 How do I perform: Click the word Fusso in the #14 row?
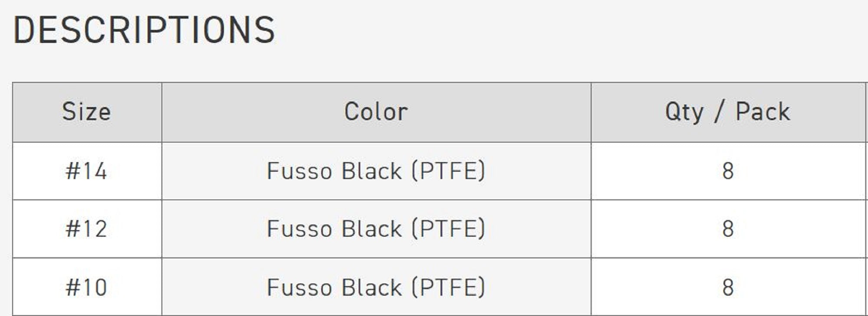click(x=299, y=171)
